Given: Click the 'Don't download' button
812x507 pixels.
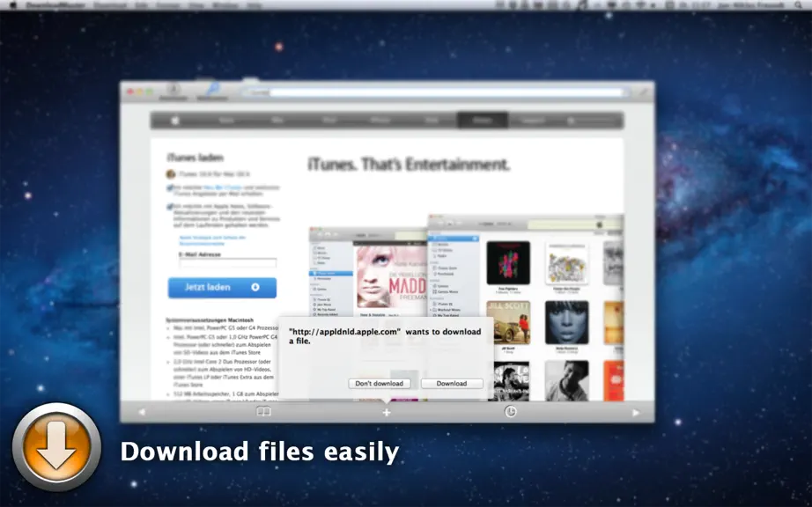Looking at the screenshot, I should pos(380,384).
